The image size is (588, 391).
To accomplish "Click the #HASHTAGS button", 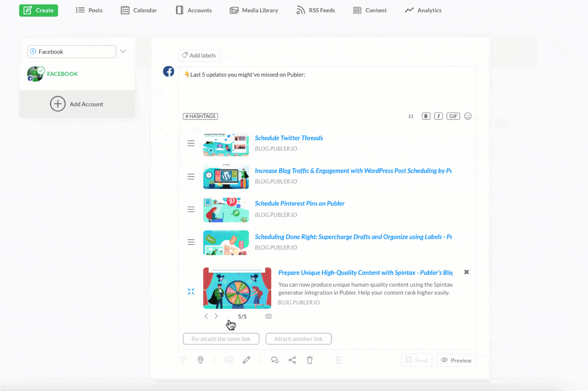I will click(x=200, y=116).
